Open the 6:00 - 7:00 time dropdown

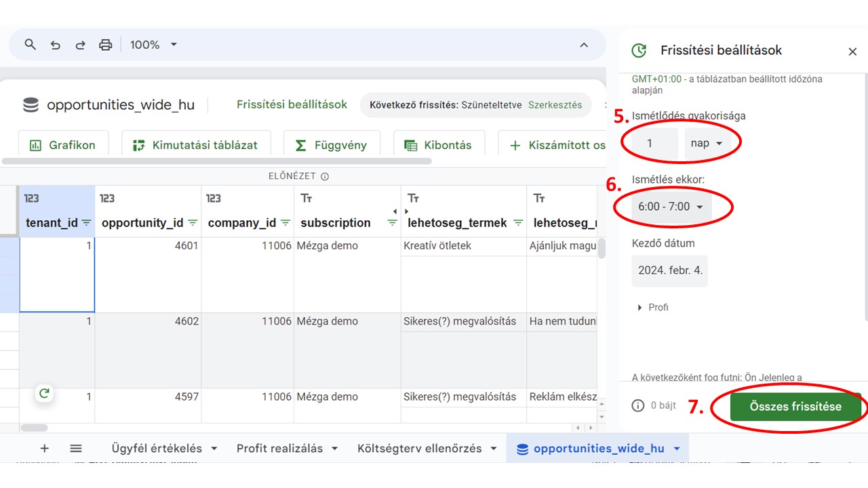tap(671, 207)
